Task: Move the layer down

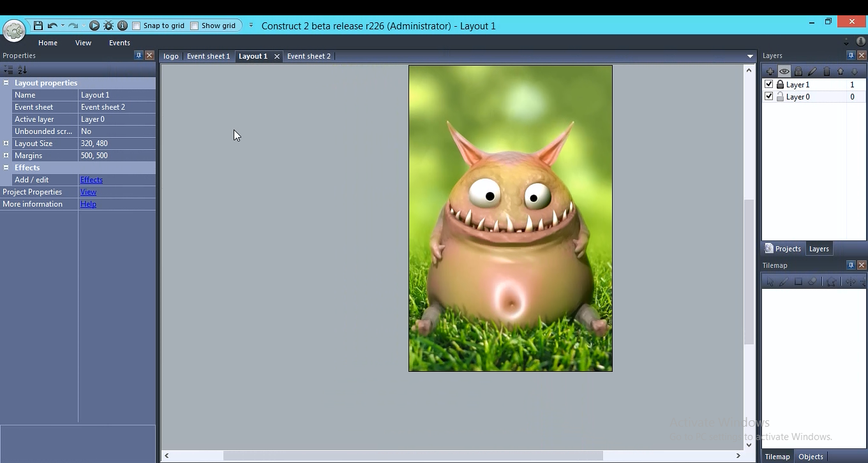Action: point(855,71)
